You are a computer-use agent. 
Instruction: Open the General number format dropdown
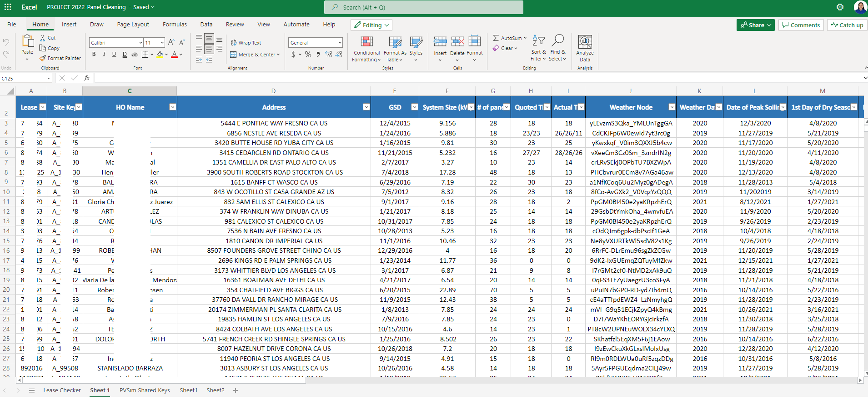pos(340,43)
